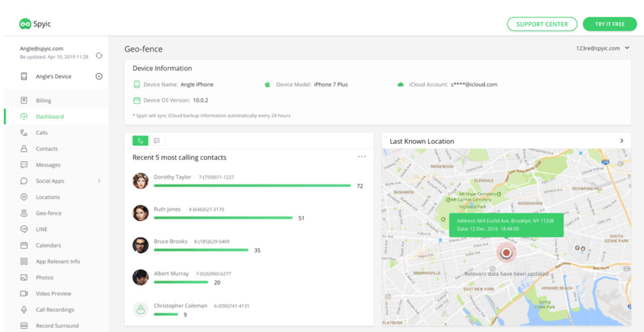
Task: Click Bruce Brooks's call count bar
Action: pos(201,250)
